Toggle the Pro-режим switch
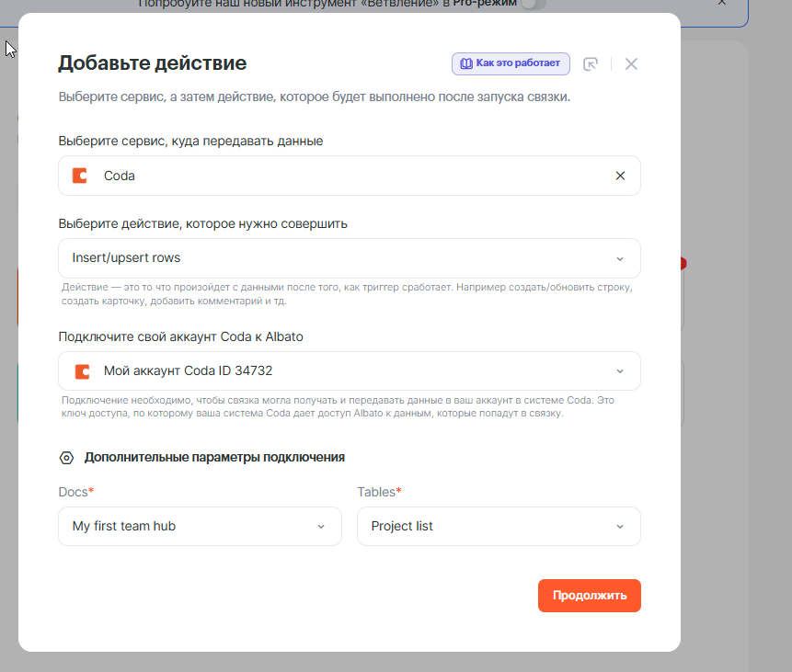 click(533, 4)
